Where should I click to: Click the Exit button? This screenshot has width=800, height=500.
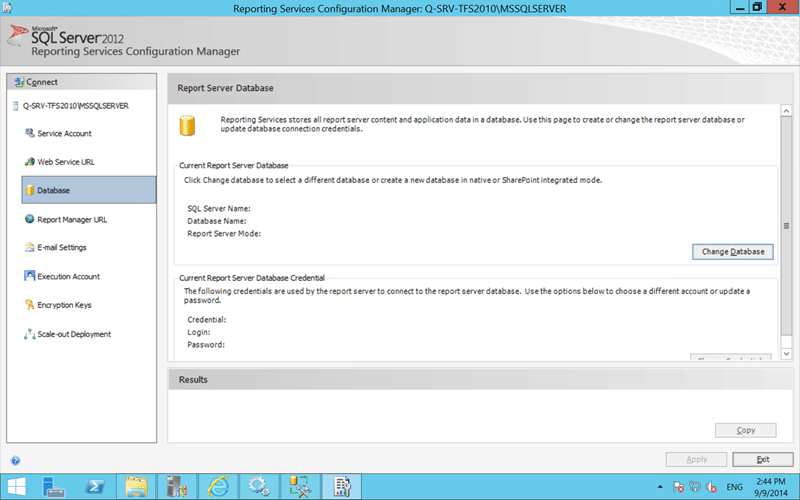click(763, 459)
